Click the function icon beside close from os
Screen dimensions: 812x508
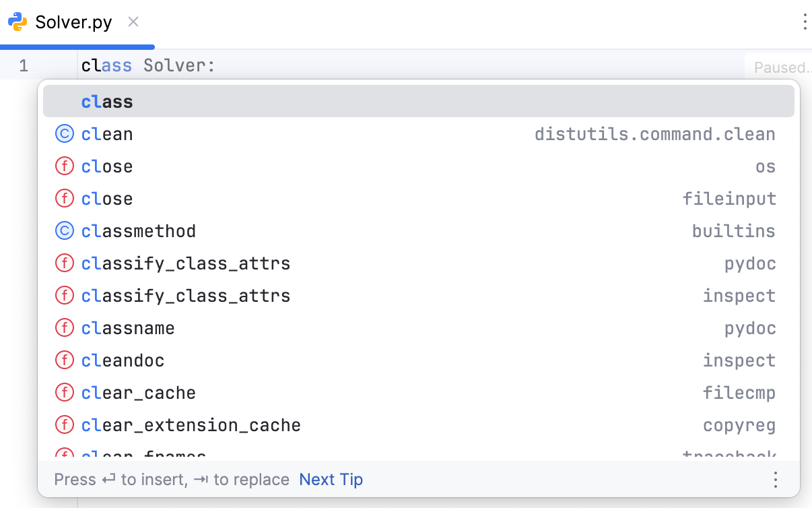64,165
